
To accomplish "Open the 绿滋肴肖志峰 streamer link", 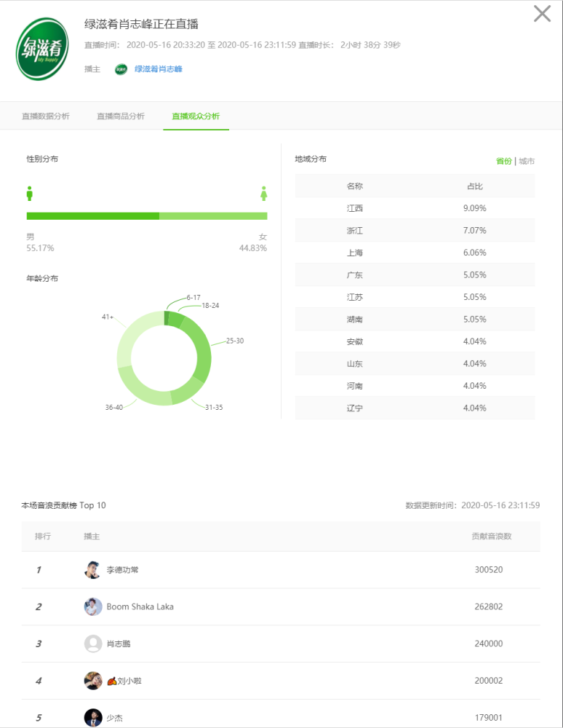I will pyautogui.click(x=158, y=69).
